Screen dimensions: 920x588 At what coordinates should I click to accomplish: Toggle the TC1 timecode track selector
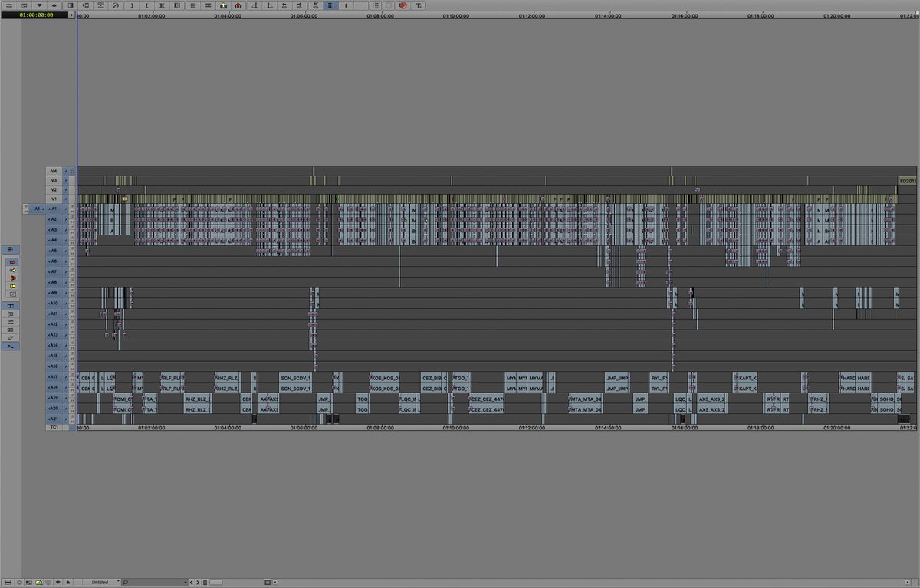(x=54, y=427)
